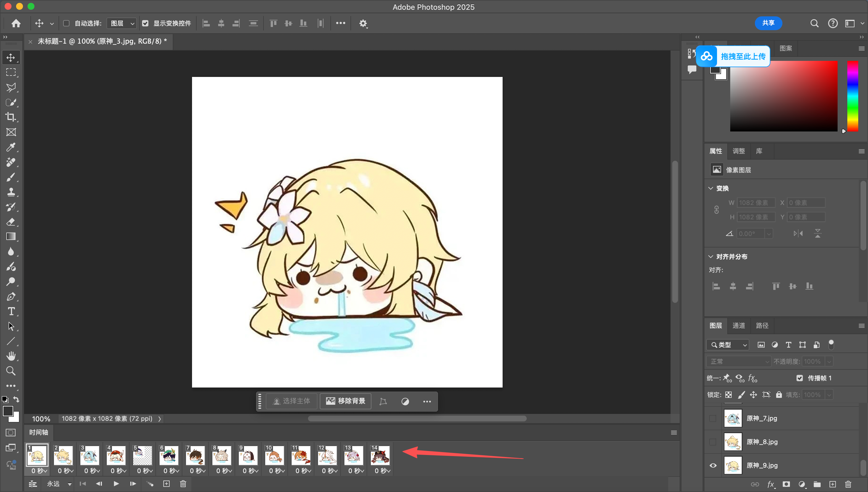Image resolution: width=868 pixels, height=492 pixels.
Task: Select the Zoom tool
Action: (11, 371)
